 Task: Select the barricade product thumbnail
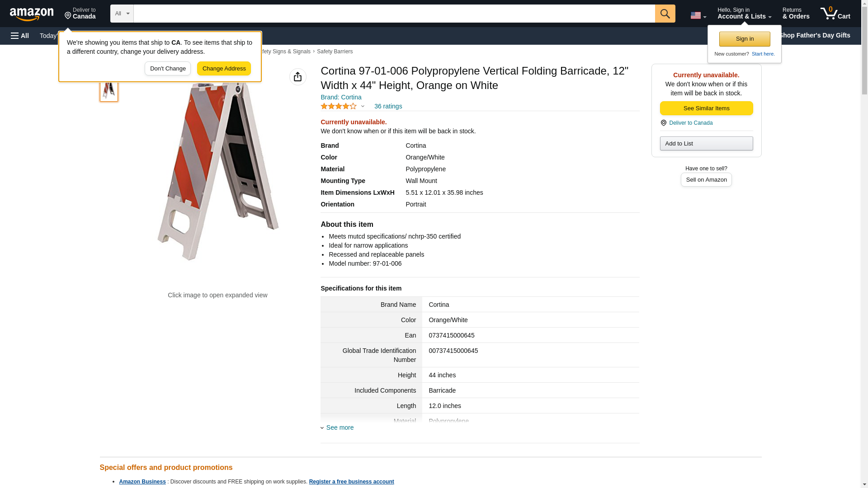point(108,90)
